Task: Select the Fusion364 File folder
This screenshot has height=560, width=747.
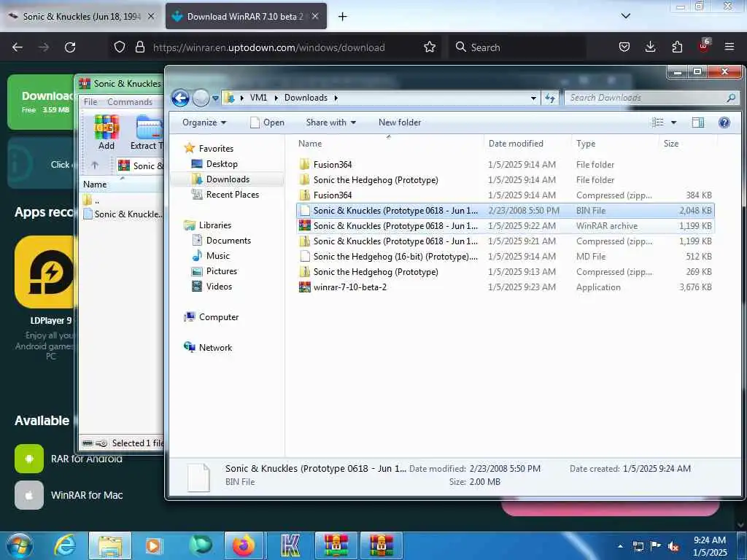Action: pos(505,165)
